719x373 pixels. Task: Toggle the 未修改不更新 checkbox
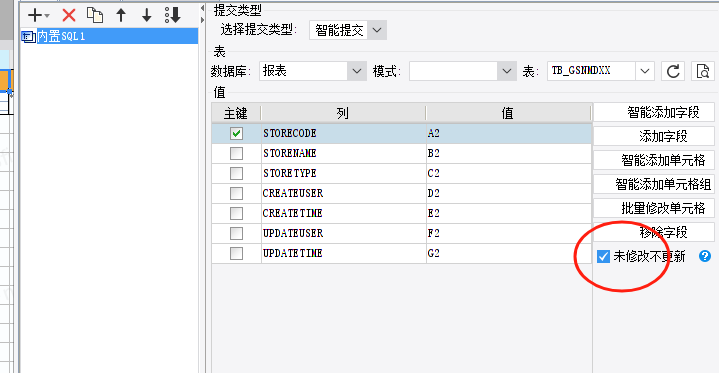tap(603, 256)
